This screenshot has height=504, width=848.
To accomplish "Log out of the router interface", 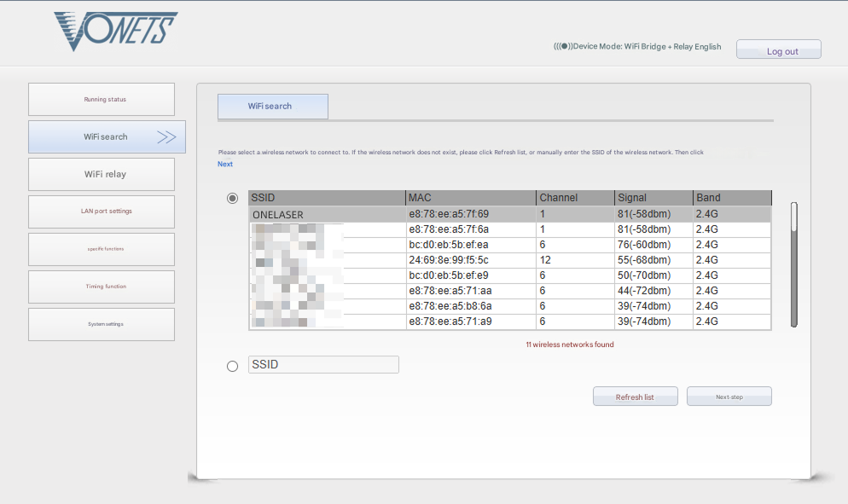I will [x=778, y=49].
